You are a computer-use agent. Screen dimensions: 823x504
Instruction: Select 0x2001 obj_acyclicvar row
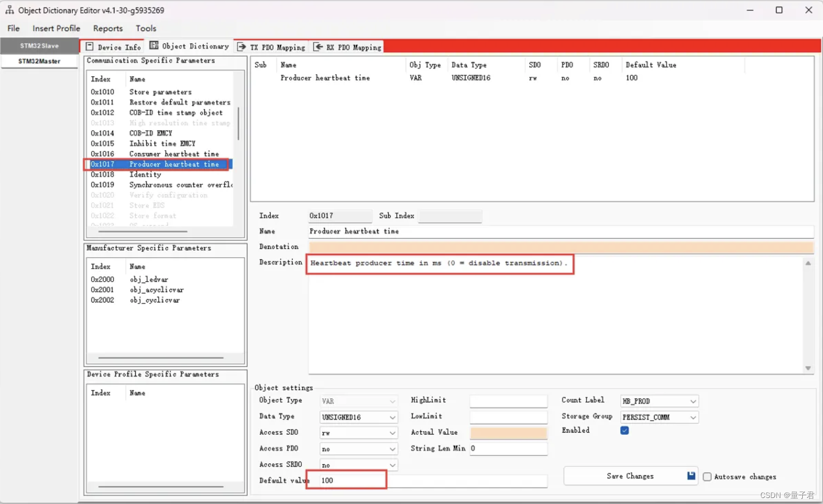(165, 290)
